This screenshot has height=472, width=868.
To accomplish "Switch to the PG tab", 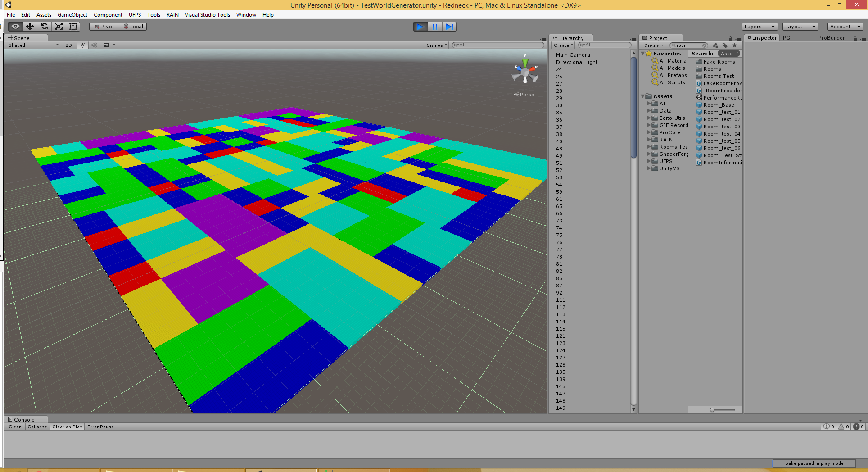I will (x=787, y=38).
